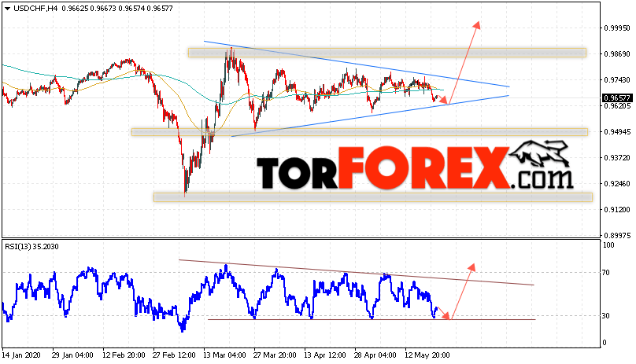
Task: Select the price scale value 0.89975
Action: (x=617, y=236)
